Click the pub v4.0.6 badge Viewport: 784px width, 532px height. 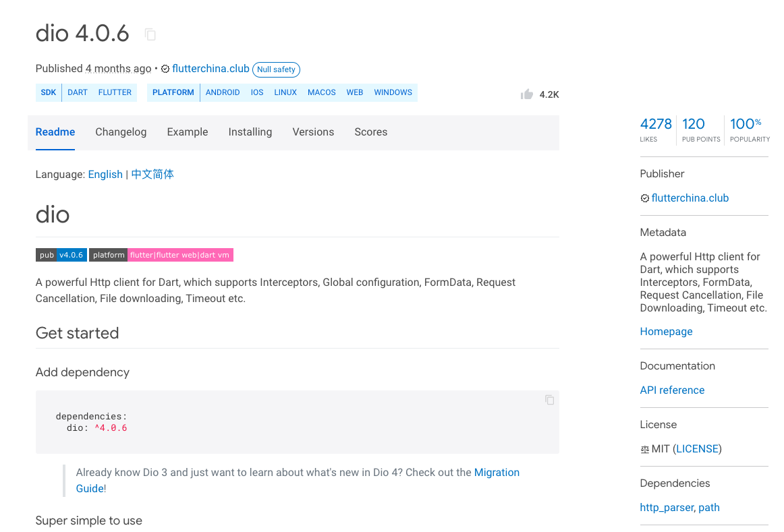pyautogui.click(x=61, y=255)
